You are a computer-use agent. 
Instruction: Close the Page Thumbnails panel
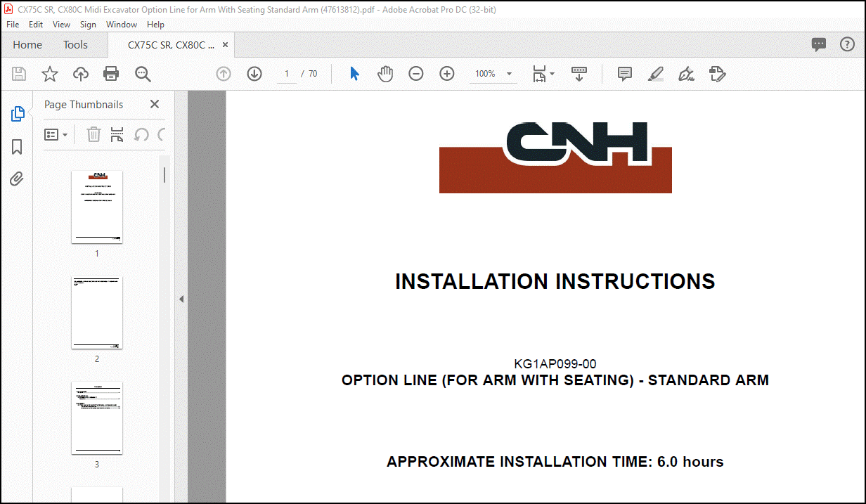click(155, 104)
